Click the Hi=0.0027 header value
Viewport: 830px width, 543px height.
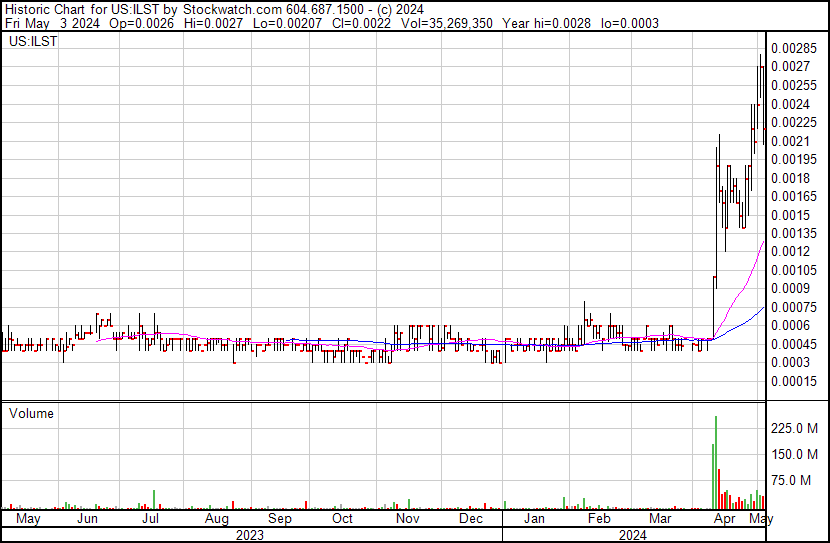pos(213,24)
